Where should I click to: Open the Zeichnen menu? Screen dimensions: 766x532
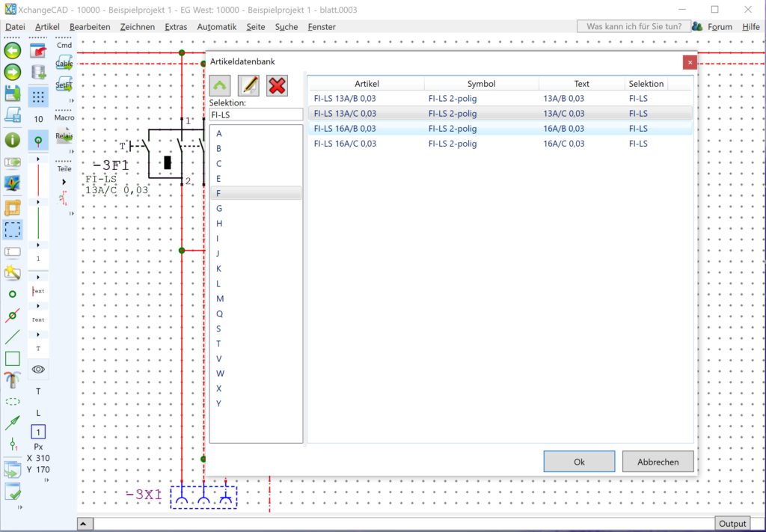(138, 27)
